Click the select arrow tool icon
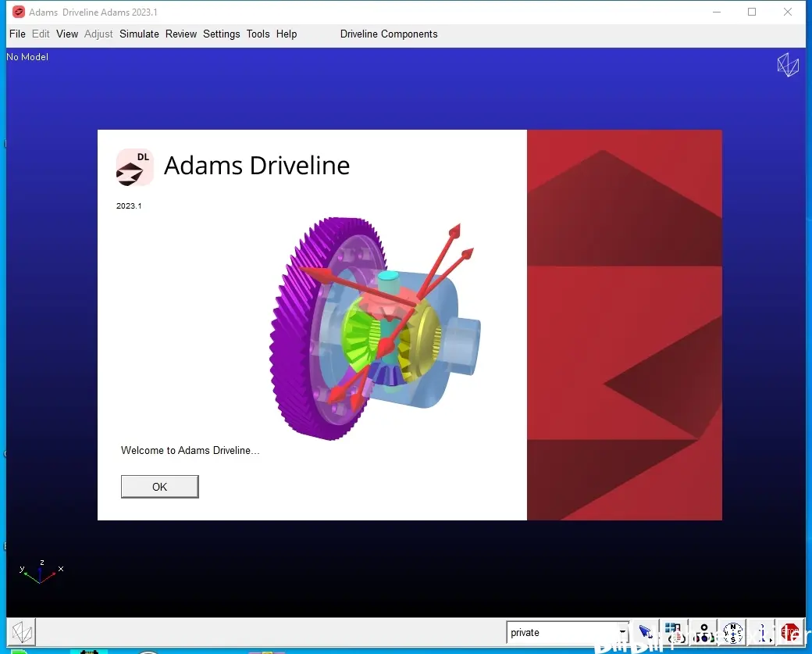Viewport: 812px width, 654px height. pos(645,632)
